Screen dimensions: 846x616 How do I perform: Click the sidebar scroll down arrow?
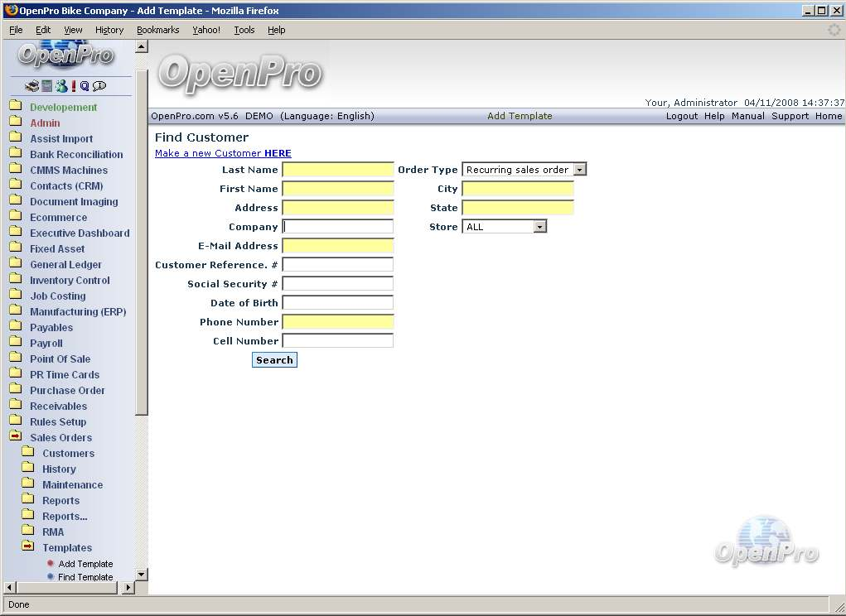pos(141,574)
